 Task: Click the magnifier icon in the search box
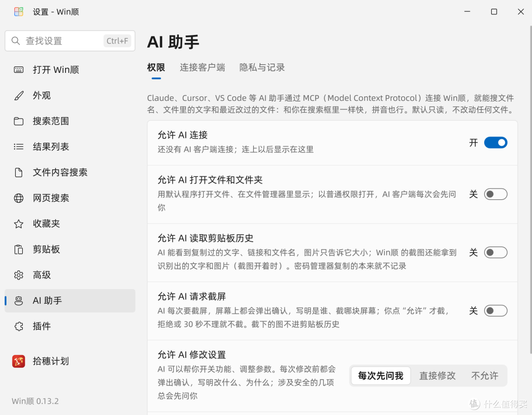coord(16,41)
